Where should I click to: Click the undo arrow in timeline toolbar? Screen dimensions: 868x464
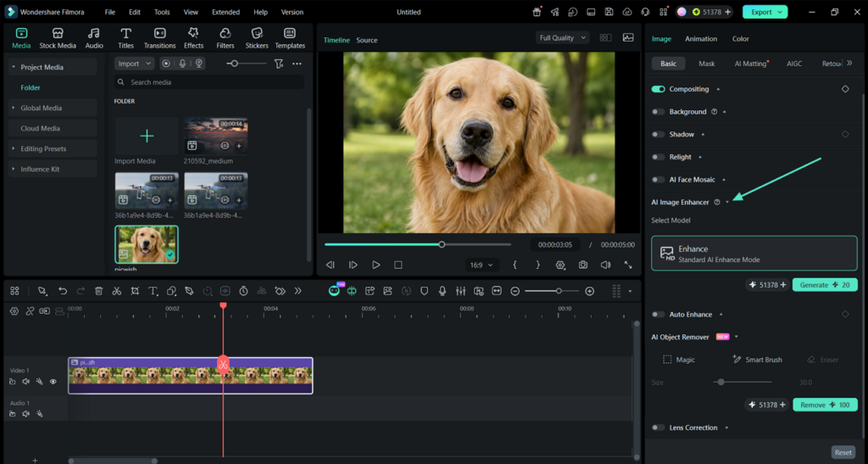pyautogui.click(x=63, y=291)
